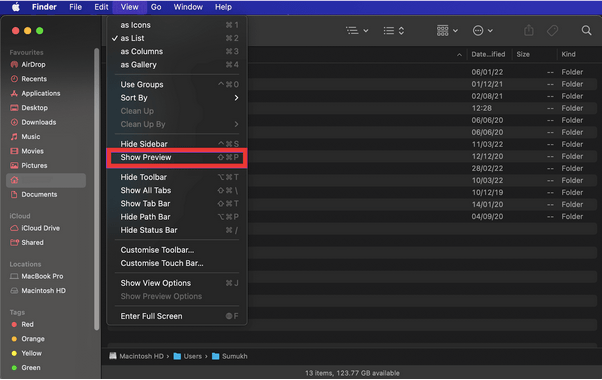Expand the Sort By submenu

pyautogui.click(x=177, y=98)
